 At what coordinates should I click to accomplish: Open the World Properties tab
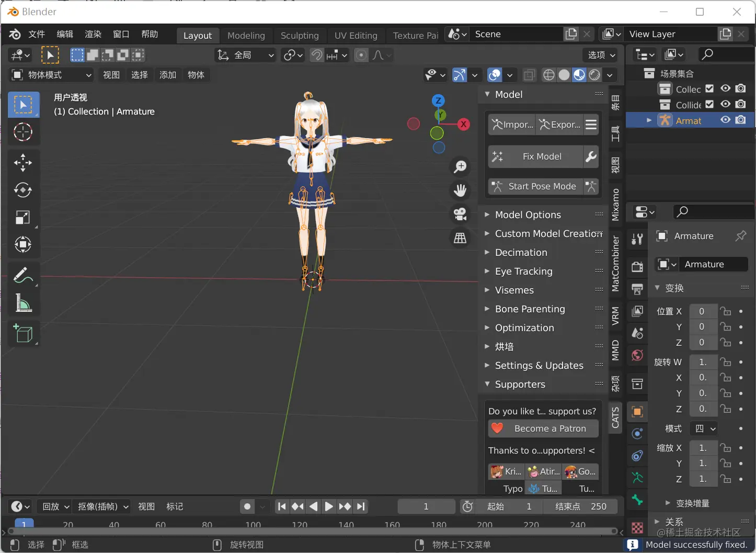[637, 355]
